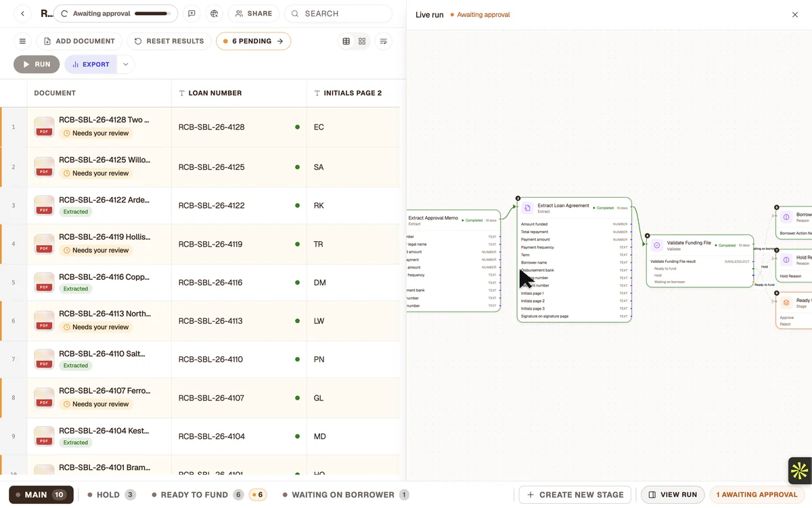Click the View Run button
Viewport: 812px width, 508px height.
[x=673, y=495]
